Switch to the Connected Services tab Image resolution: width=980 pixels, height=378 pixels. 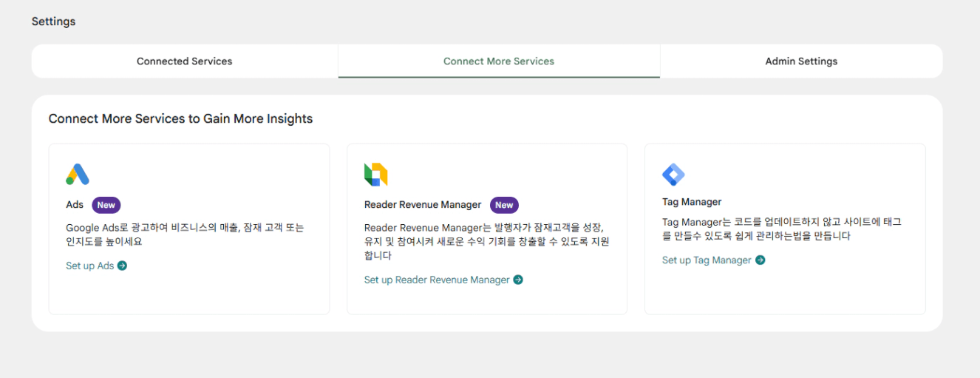tap(184, 61)
